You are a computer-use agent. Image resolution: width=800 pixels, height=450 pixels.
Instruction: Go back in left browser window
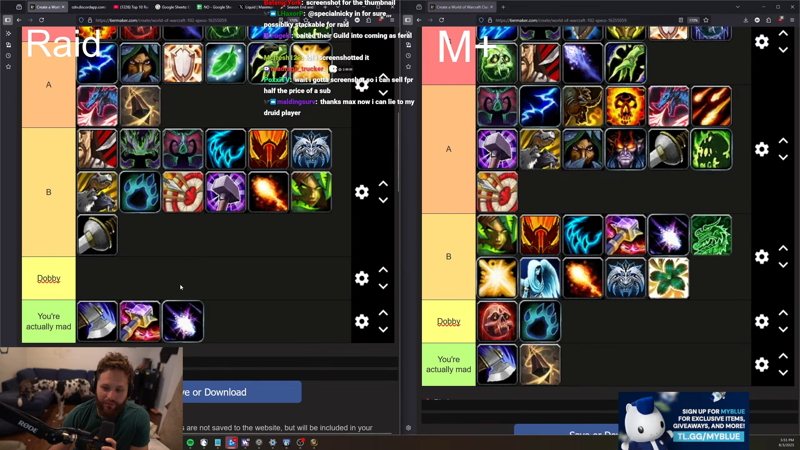[19, 20]
